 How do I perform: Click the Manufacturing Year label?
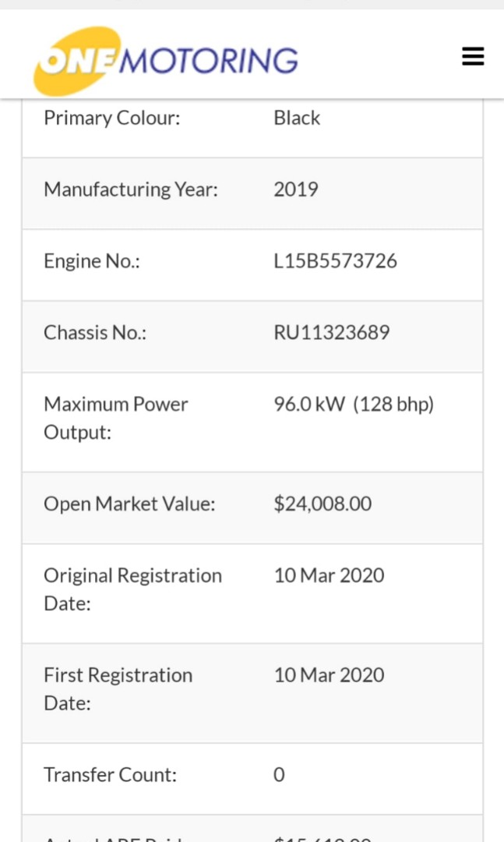(x=131, y=189)
